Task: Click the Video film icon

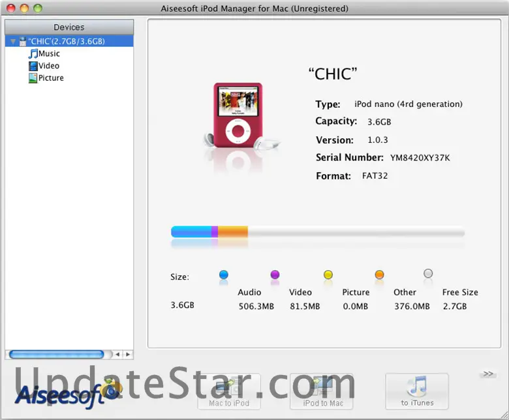Action: pos(33,66)
